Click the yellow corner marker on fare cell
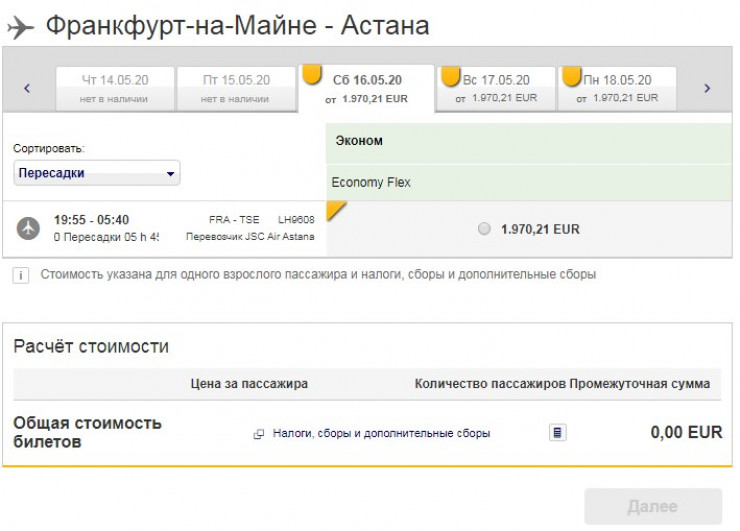Screen dimensions: 740x531 tap(336, 209)
